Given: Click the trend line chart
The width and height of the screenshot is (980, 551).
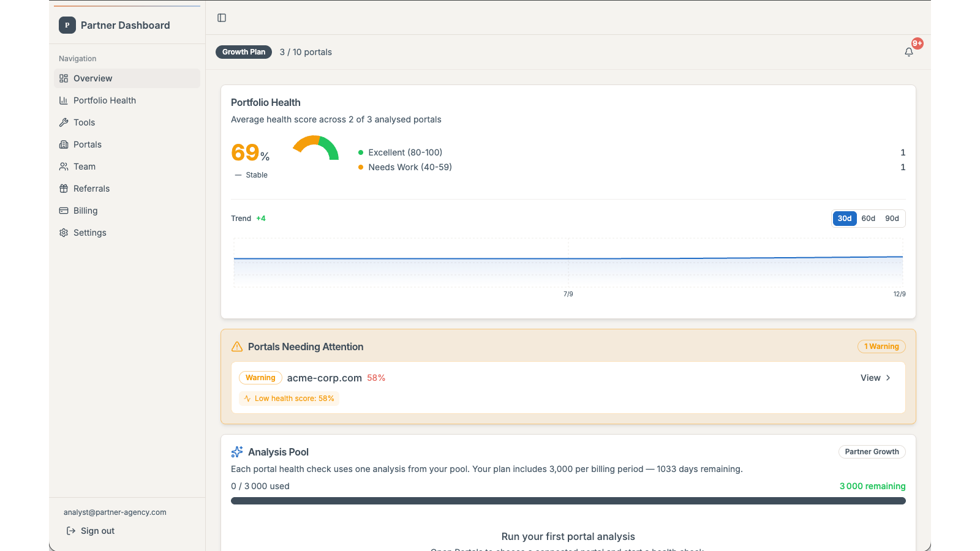Looking at the screenshot, I should click(568, 263).
